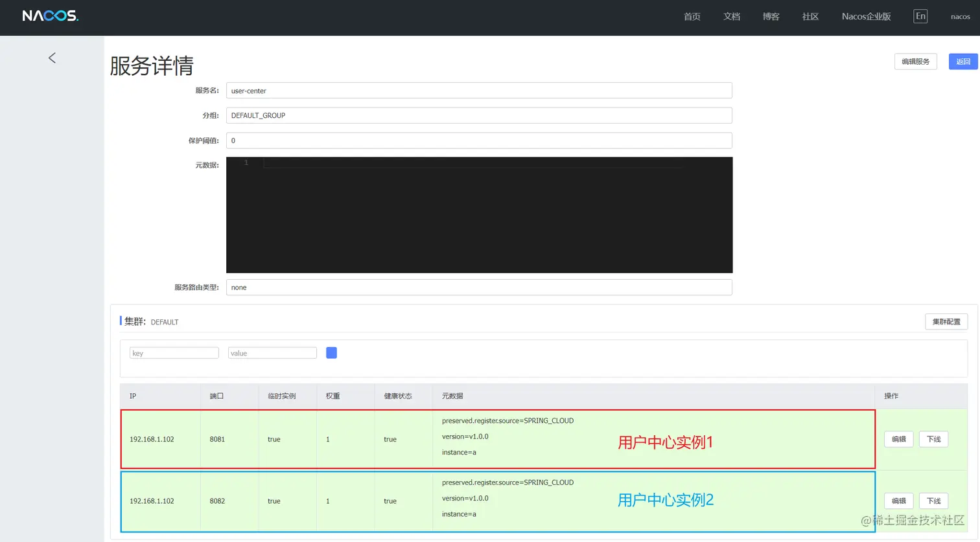
Task: Focus the 保护阈值 field
Action: [x=479, y=141]
